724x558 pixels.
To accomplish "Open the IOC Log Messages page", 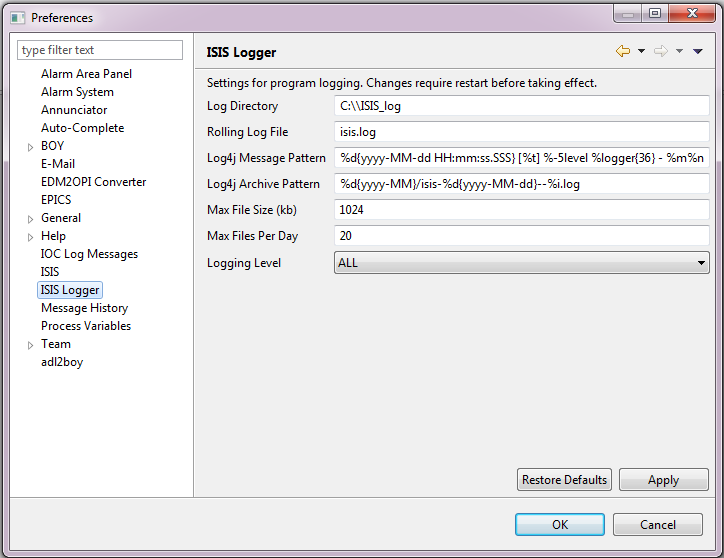I will point(89,254).
